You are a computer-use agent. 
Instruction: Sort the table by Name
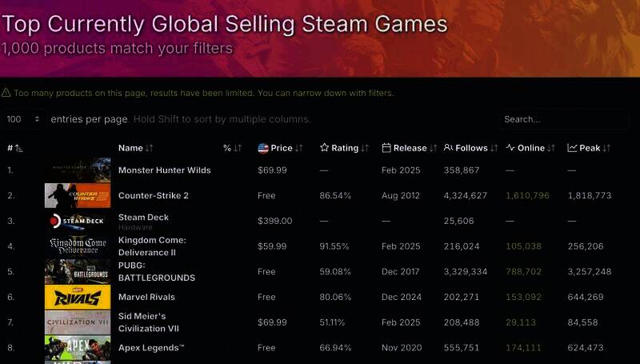click(x=135, y=148)
